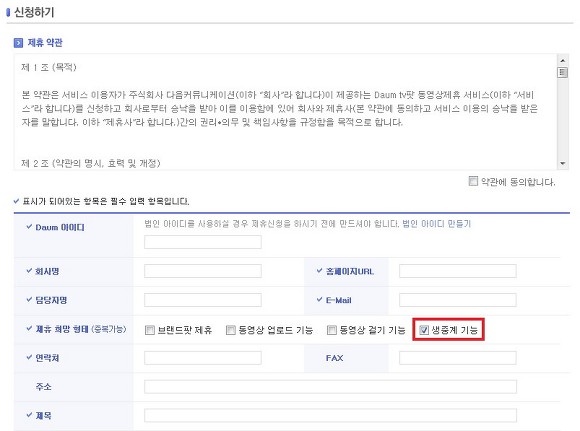Click the Daum 아이디 input field
This screenshot has width=580, height=431.
[203, 242]
